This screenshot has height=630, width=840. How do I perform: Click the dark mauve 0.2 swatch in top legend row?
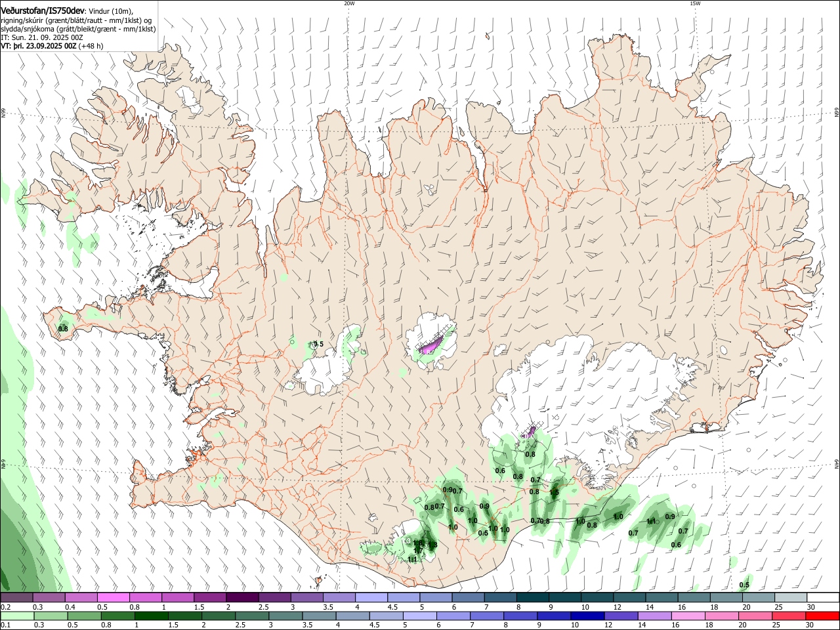click(16, 597)
